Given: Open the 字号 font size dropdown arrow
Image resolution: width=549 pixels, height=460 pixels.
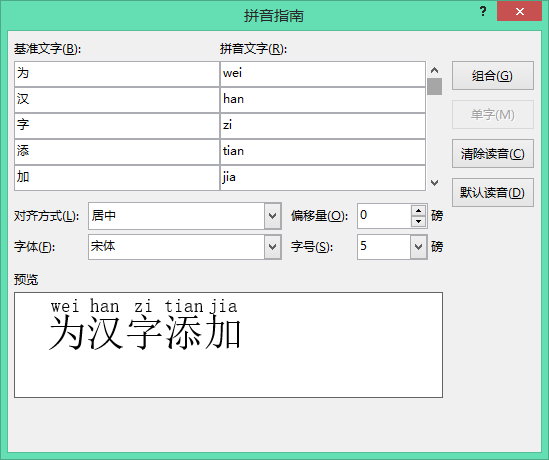Looking at the screenshot, I should point(418,247).
